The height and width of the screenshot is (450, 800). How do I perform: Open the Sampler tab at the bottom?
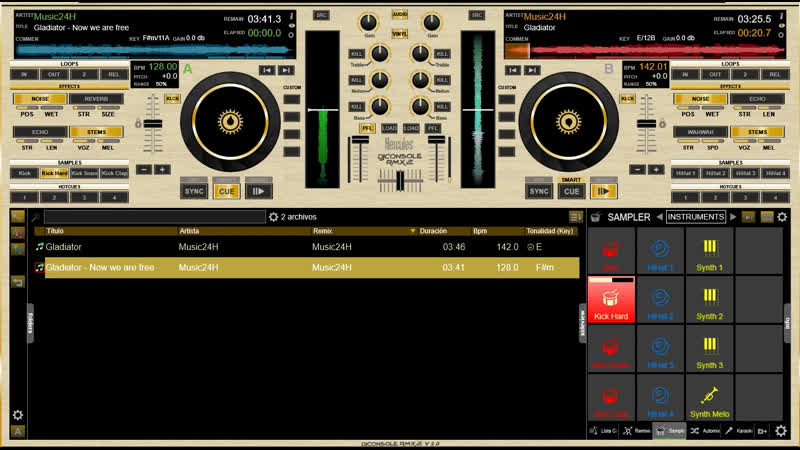tap(670, 431)
